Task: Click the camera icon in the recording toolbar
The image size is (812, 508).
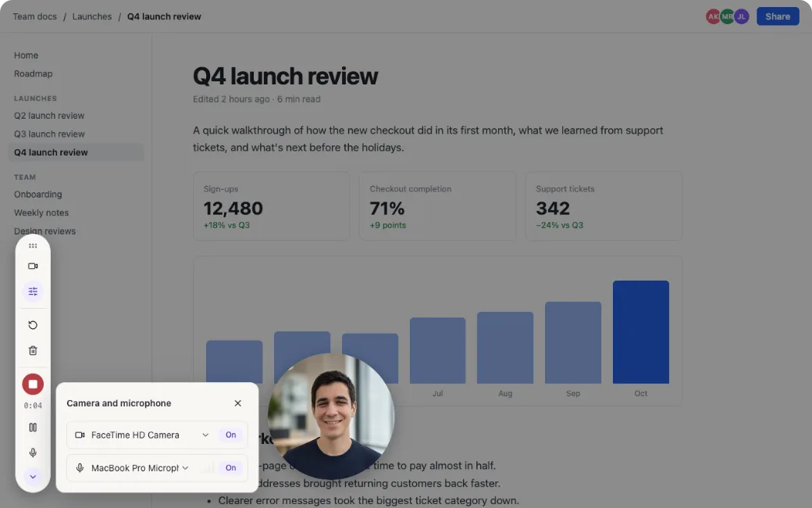Action: coord(33,266)
